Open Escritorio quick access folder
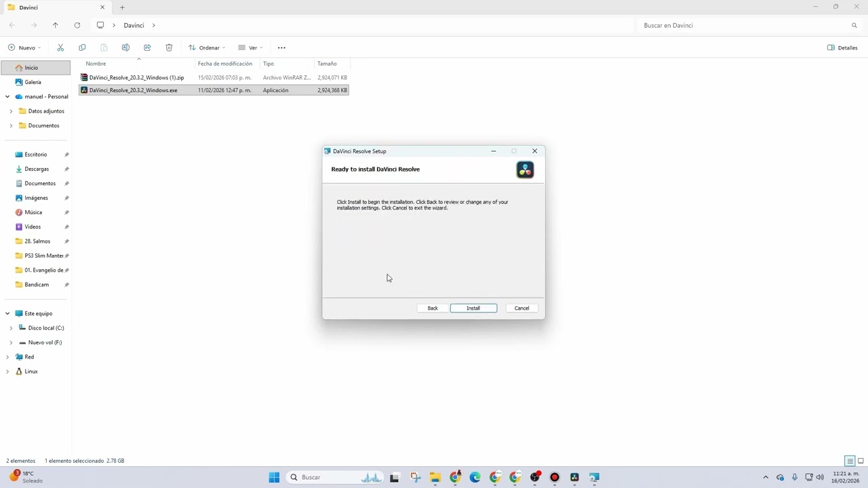 point(36,155)
